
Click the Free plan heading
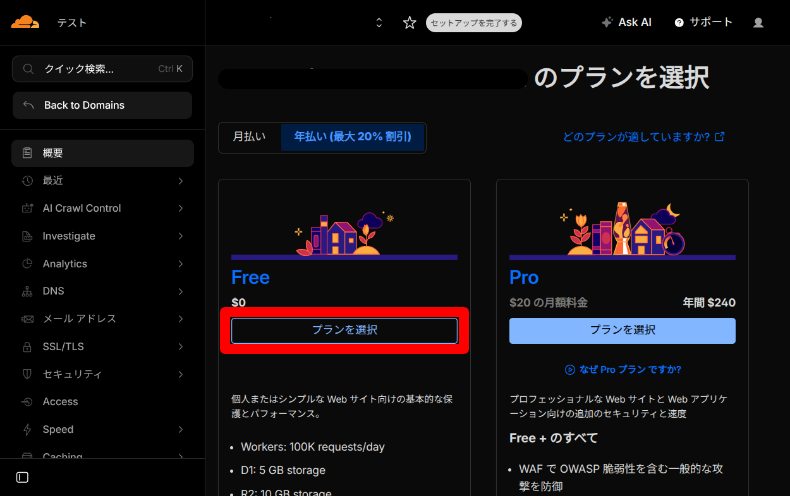pyautogui.click(x=250, y=278)
